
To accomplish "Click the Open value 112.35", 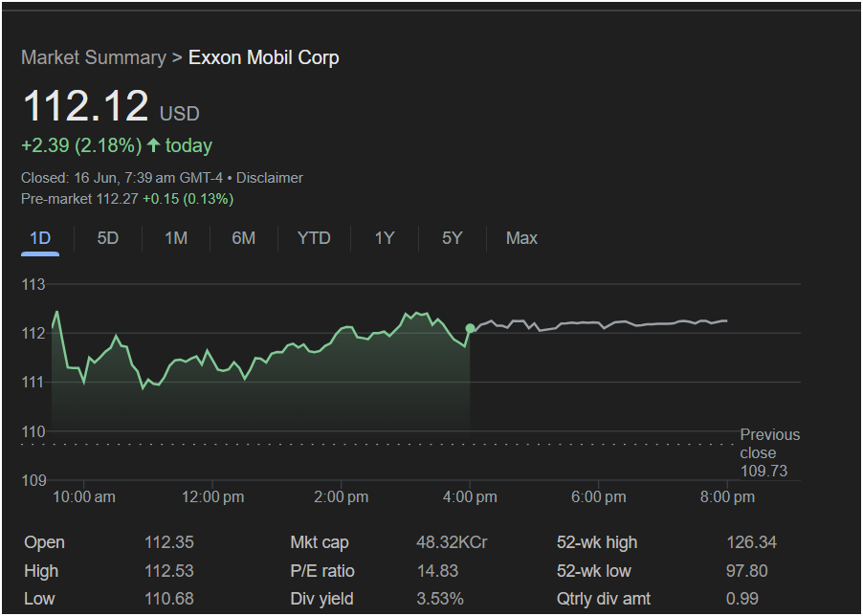I will pos(169,542).
